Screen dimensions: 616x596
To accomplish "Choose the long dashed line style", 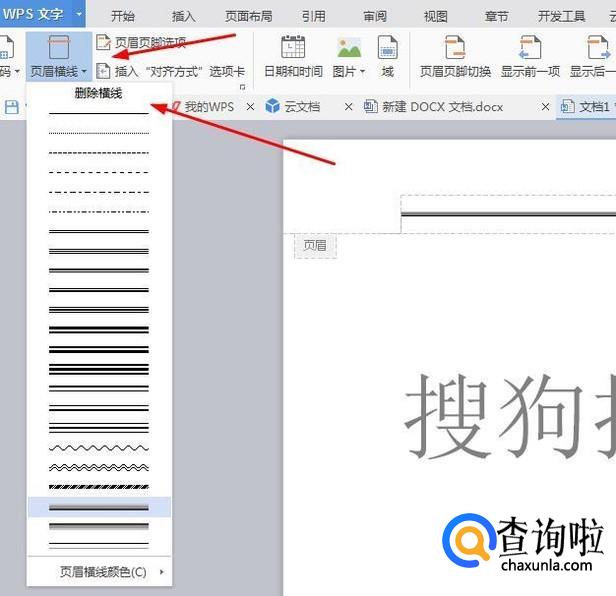I will 99,172.
